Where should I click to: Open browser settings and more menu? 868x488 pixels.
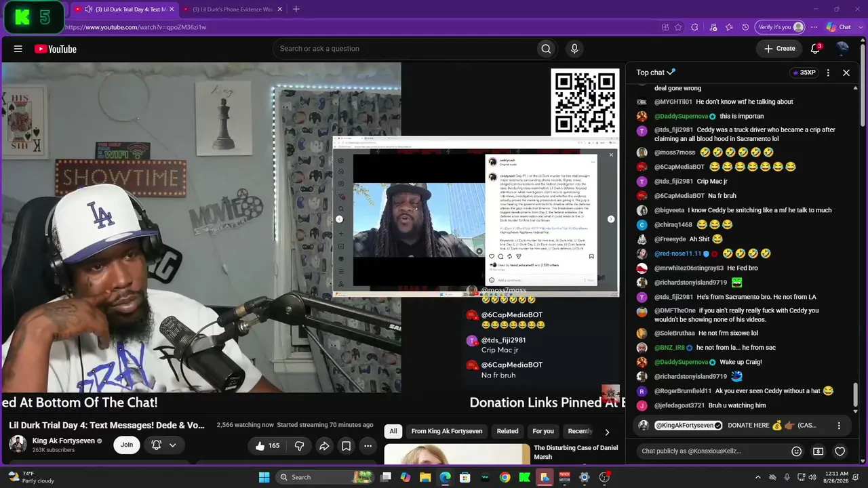[x=814, y=27]
